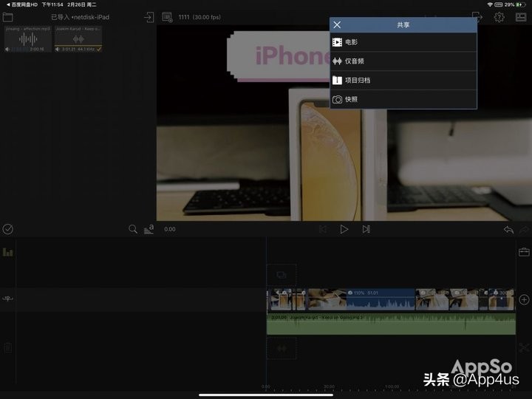Close the 共享 share popup
The height and width of the screenshot is (399, 532).
tap(337, 25)
